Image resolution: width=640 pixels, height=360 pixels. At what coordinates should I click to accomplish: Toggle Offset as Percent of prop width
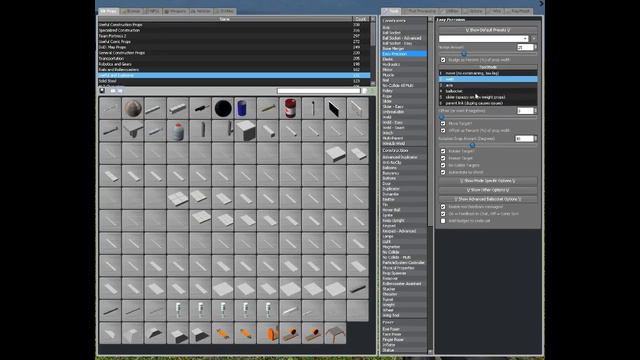[443, 131]
